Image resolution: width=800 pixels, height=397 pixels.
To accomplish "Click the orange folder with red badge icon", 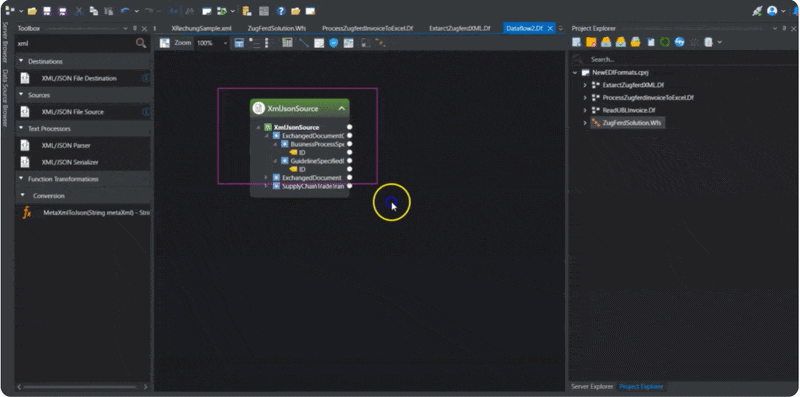I will click(x=591, y=42).
